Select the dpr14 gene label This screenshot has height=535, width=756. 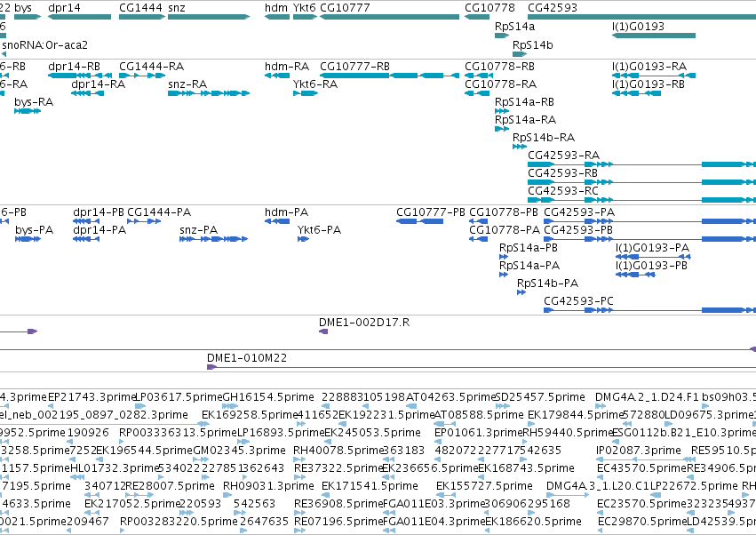[x=64, y=8]
